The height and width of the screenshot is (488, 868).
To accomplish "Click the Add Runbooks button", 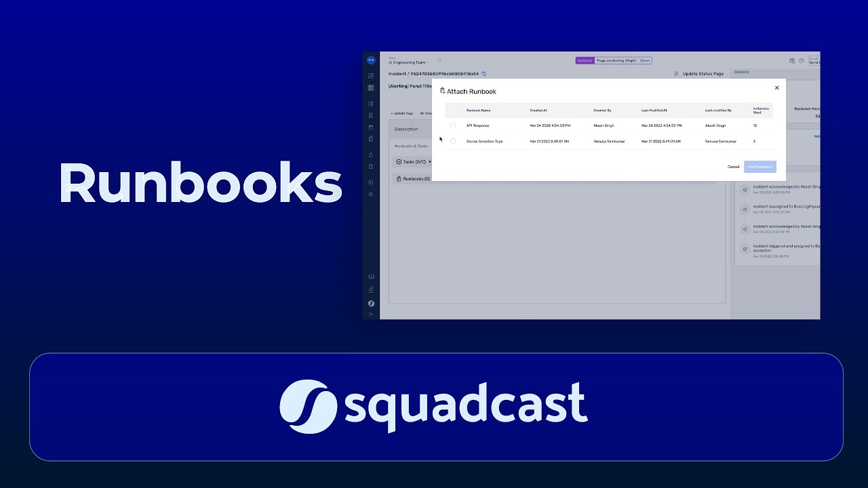I will (x=760, y=167).
